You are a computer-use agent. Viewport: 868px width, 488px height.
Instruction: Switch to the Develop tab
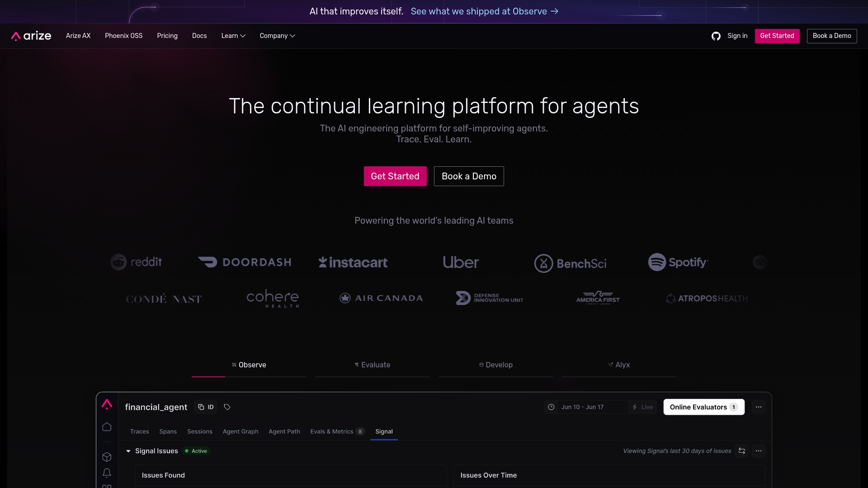click(x=495, y=365)
